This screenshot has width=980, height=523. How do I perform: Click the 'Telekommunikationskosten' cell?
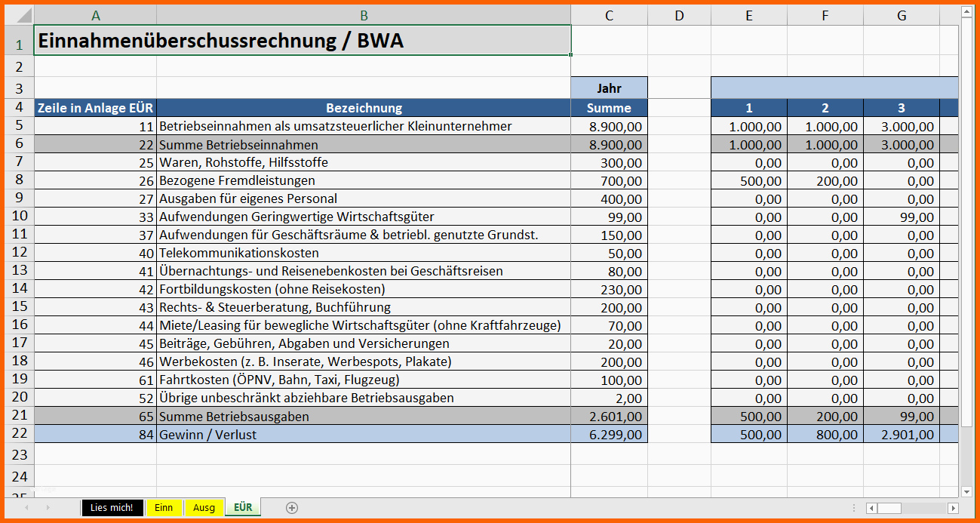click(364, 253)
